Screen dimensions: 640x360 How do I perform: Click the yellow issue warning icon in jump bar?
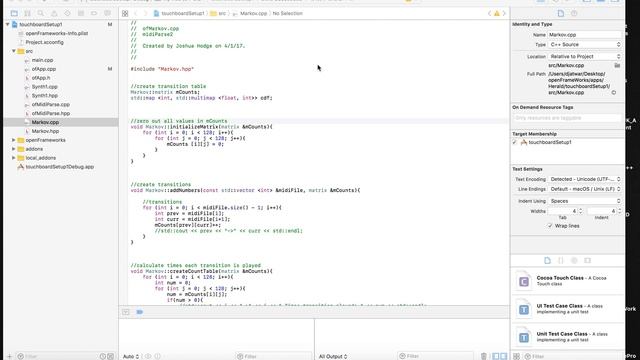pos(497,13)
